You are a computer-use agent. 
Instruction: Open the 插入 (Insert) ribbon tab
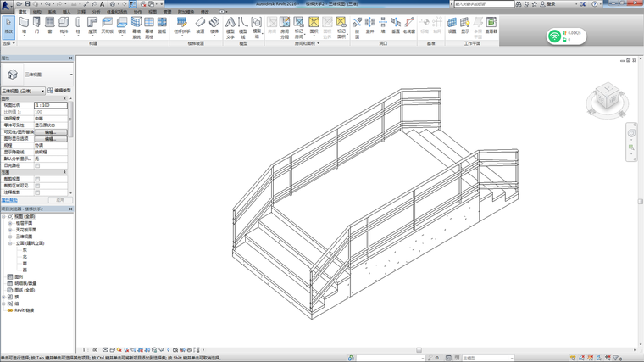67,12
